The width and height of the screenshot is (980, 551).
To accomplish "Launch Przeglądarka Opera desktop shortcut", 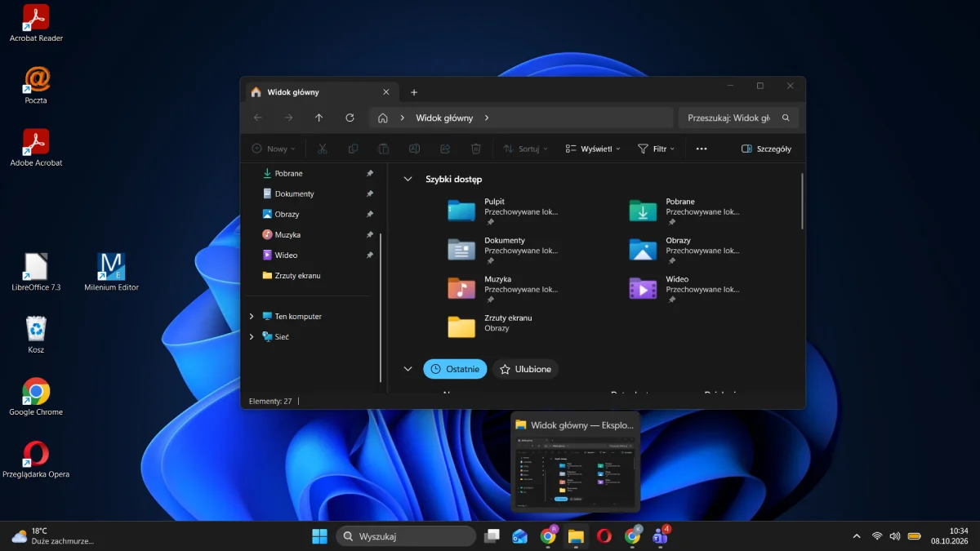I will pyautogui.click(x=36, y=459).
